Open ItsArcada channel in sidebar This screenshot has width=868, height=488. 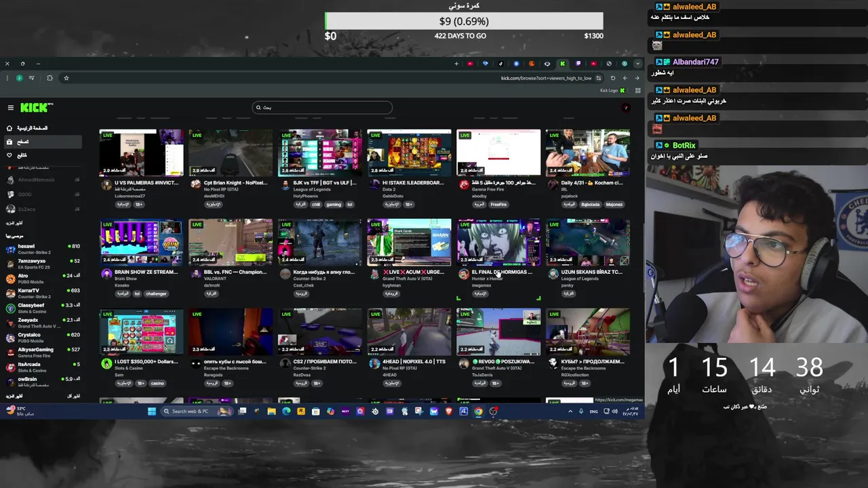pos(42,367)
